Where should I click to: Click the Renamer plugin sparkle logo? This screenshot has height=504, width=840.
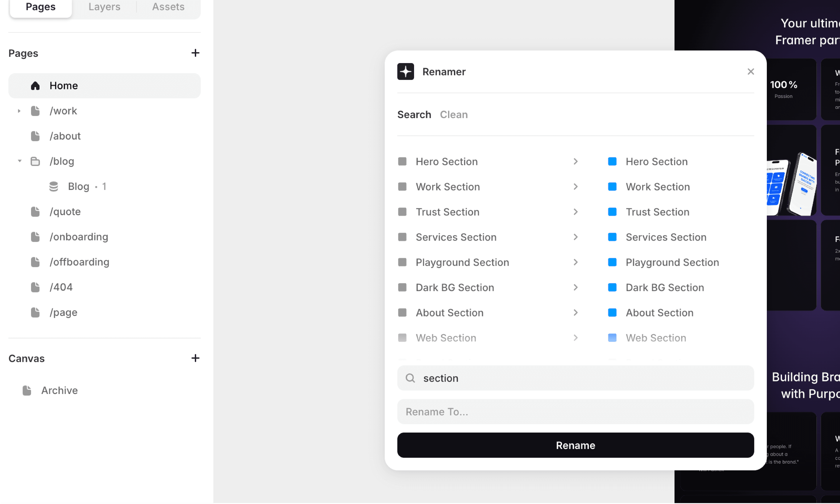coord(406,72)
